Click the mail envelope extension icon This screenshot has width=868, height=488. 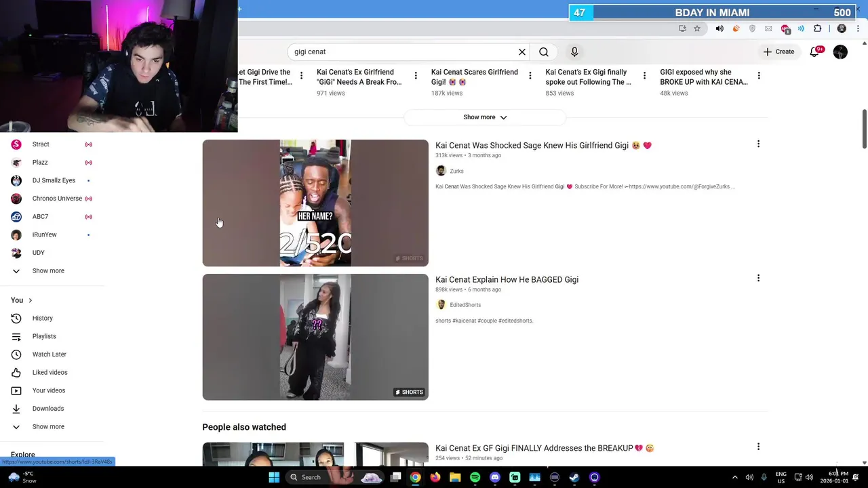tap(768, 28)
